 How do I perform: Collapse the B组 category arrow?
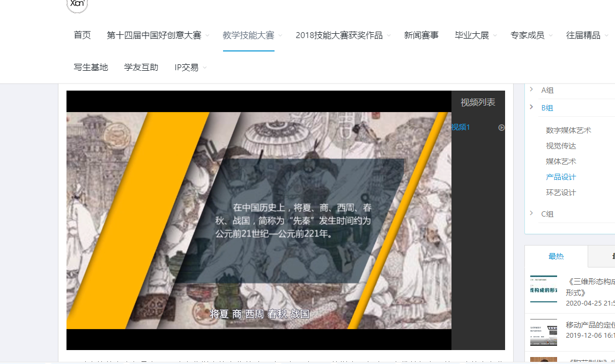[x=531, y=107]
